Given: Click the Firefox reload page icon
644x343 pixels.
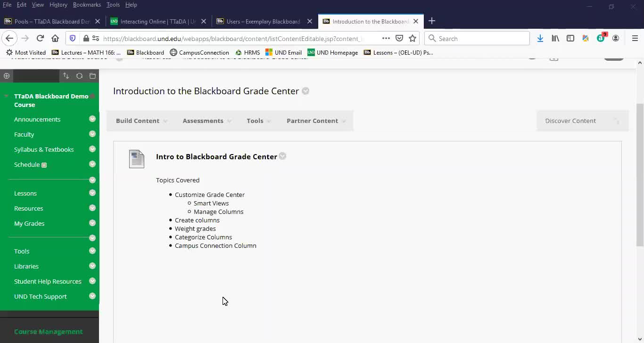Looking at the screenshot, I should pyautogui.click(x=40, y=39).
